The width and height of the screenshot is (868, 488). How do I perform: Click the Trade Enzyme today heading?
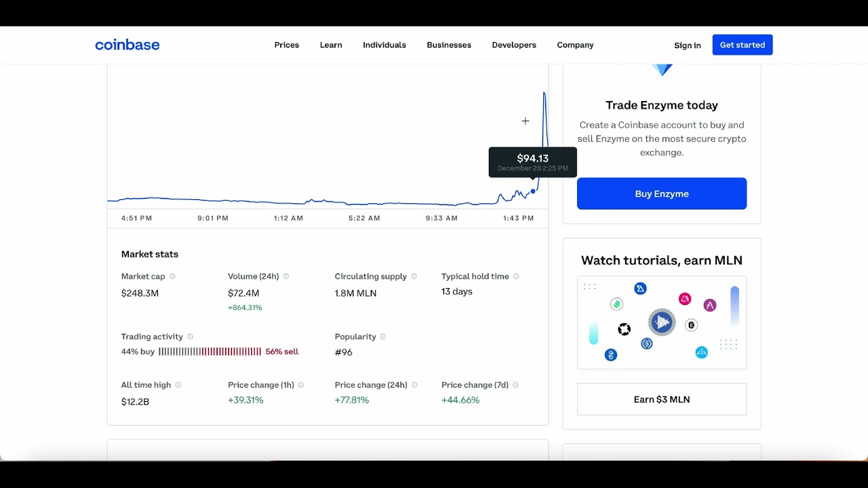click(662, 105)
